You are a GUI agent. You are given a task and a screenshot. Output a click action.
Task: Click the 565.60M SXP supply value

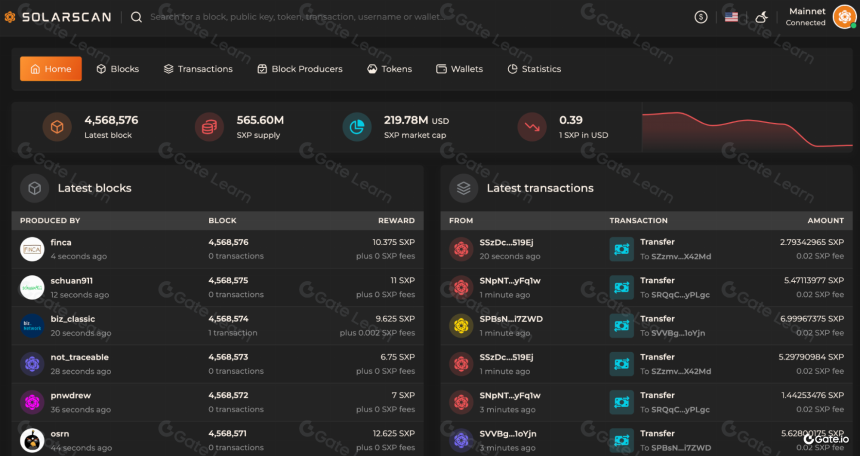tap(260, 120)
